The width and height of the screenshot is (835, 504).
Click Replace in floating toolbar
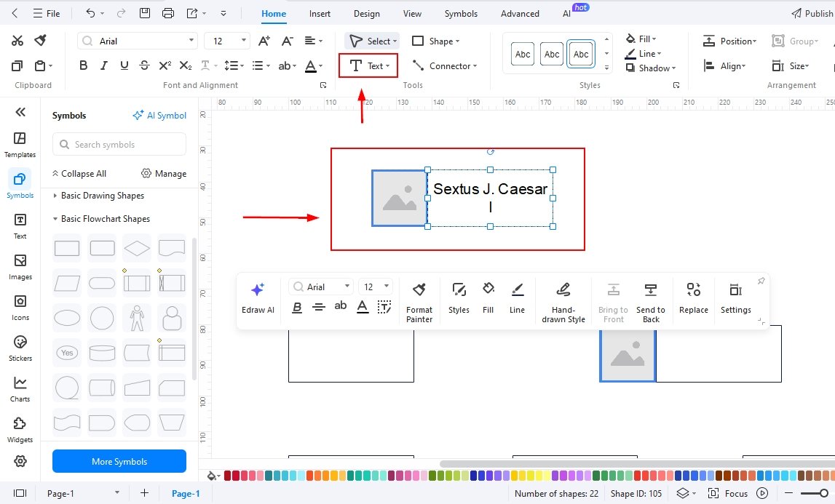[x=693, y=298]
